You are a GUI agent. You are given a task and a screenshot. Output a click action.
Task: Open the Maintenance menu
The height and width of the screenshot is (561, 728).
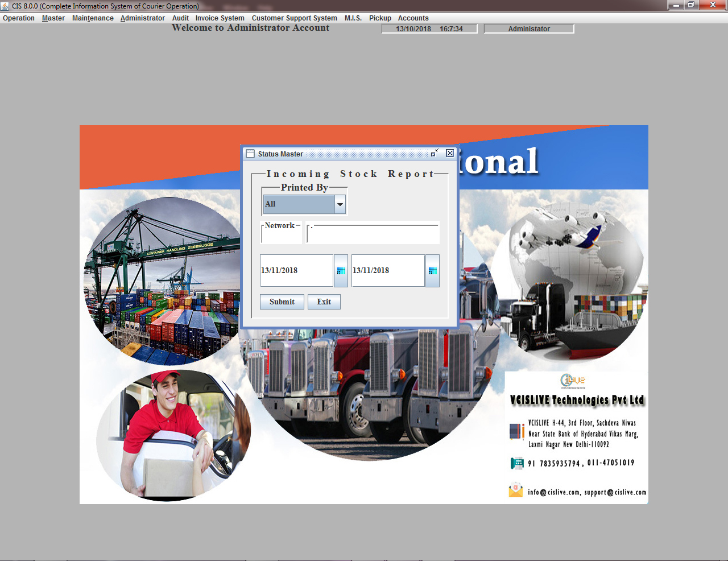click(93, 18)
